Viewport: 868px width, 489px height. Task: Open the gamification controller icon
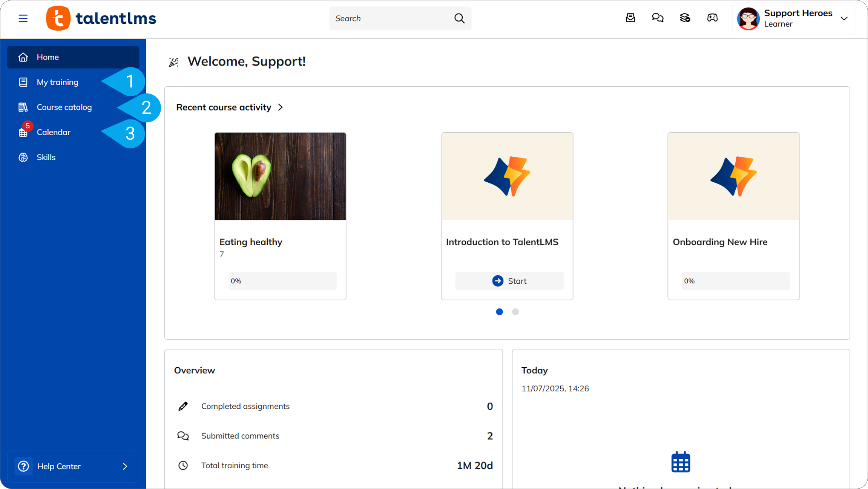(x=712, y=18)
